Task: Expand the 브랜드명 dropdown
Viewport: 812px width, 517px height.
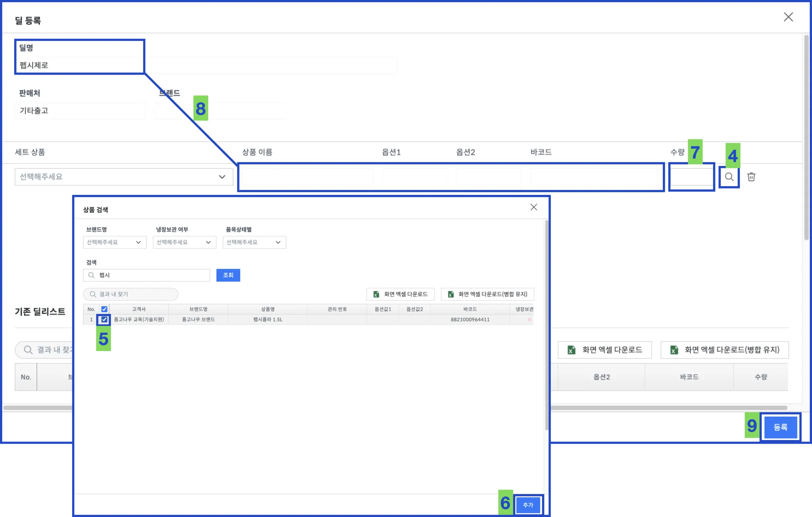Action: pyautogui.click(x=114, y=242)
